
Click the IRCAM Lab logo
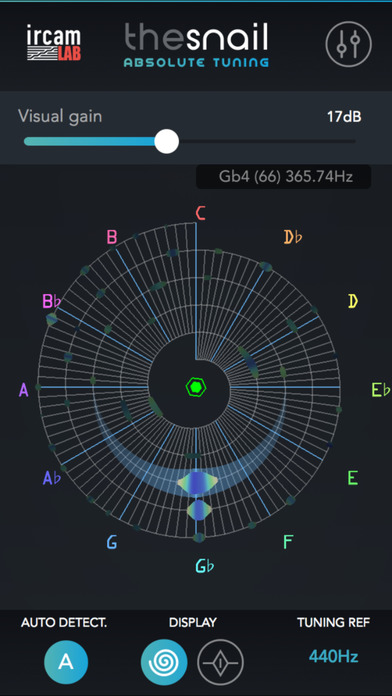point(54,43)
